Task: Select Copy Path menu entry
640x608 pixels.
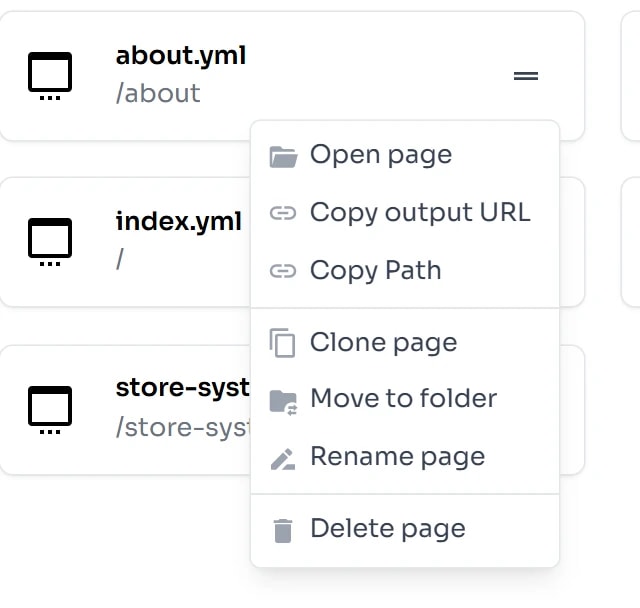Action: point(405,271)
